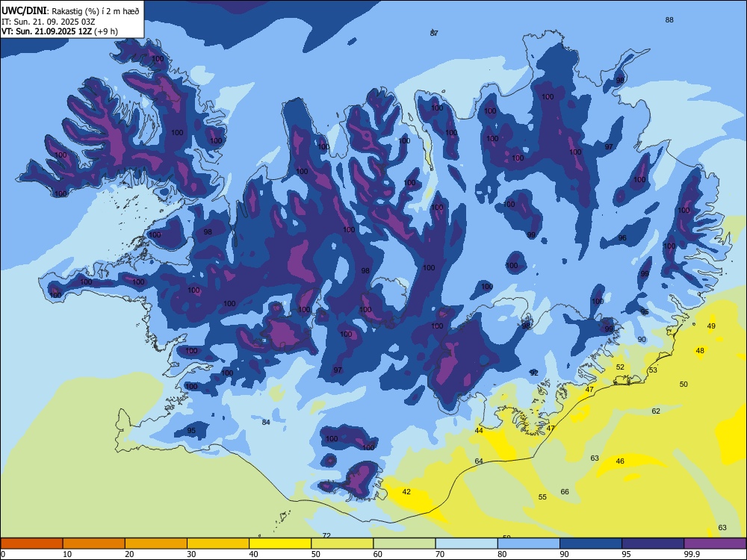Click the '99.9' legend tick label

[691, 554]
